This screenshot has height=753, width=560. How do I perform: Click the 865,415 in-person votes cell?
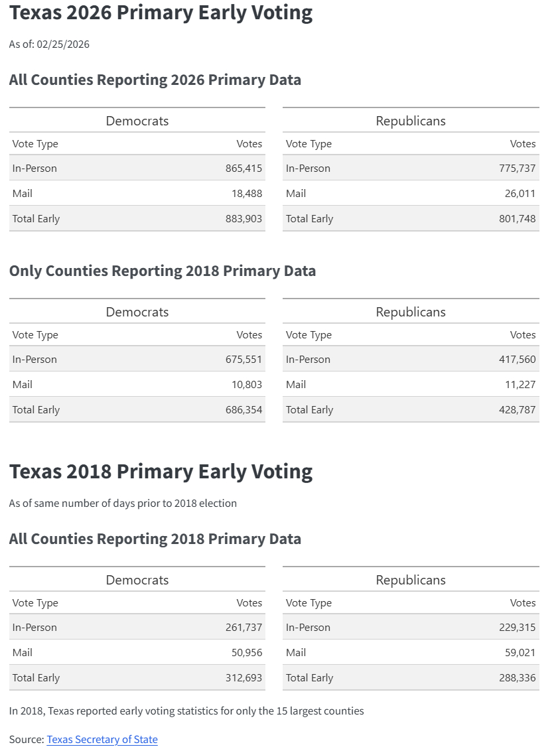point(244,169)
